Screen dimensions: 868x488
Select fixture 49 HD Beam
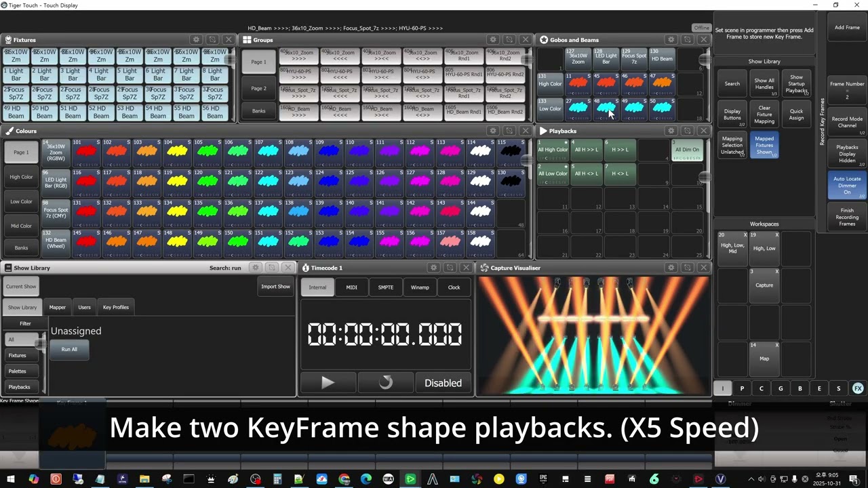point(15,111)
